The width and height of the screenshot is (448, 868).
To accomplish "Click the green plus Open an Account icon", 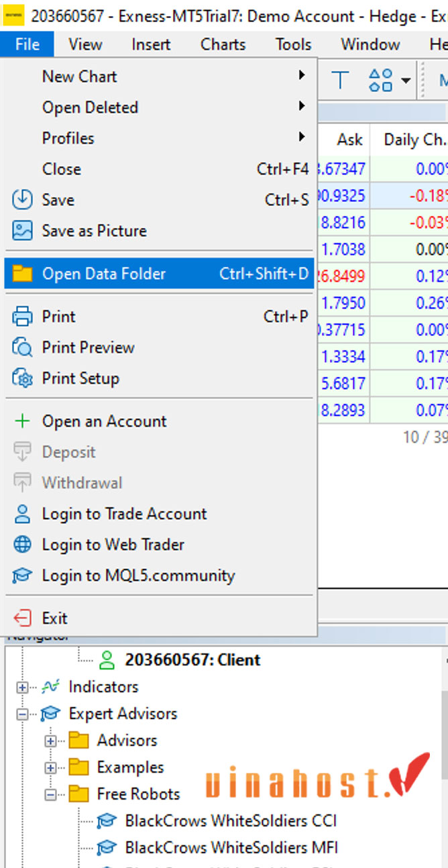I will point(22,421).
